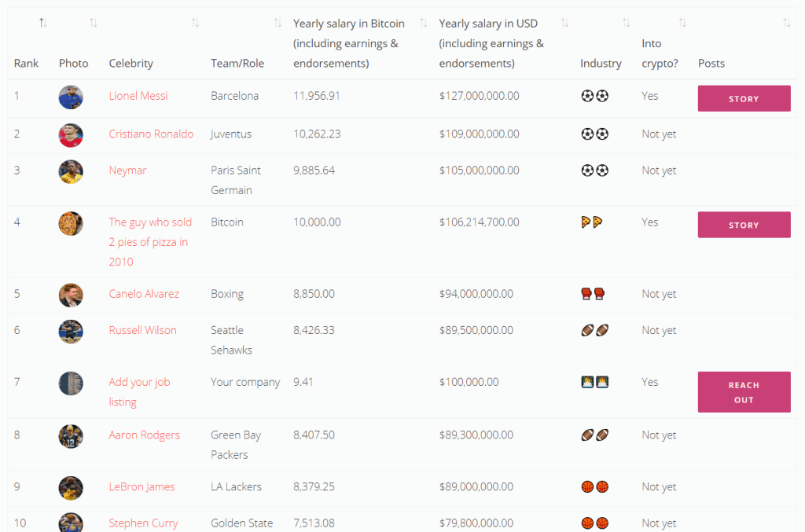This screenshot has width=805, height=532.
Task: Open Story for the pizza guy
Action: 744,225
